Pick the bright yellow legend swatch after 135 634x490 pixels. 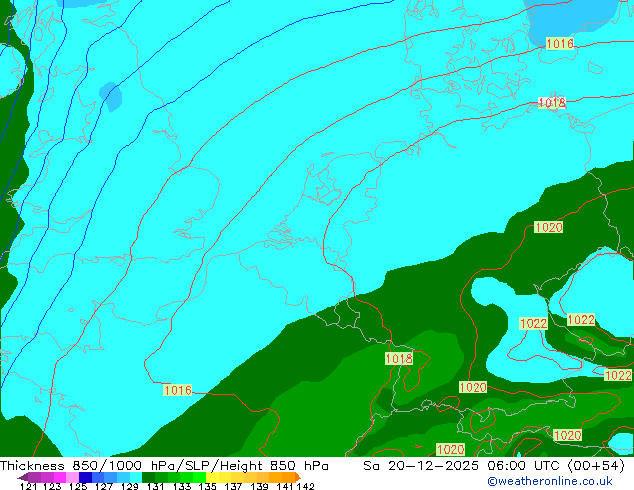pyautogui.click(x=213, y=477)
